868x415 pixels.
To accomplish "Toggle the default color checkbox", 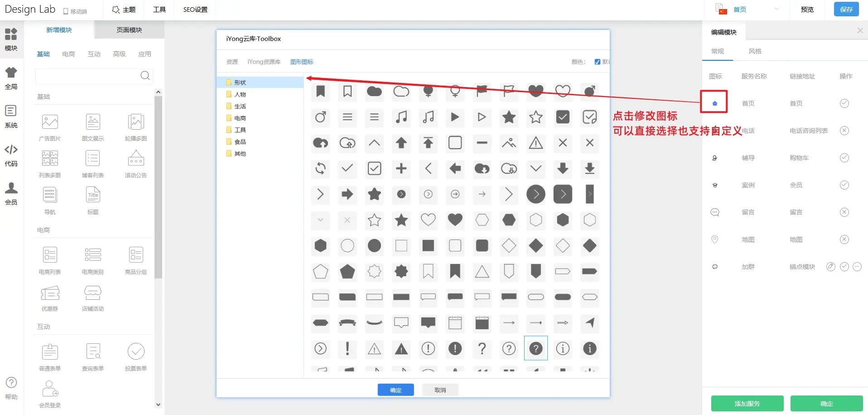I will click(597, 62).
